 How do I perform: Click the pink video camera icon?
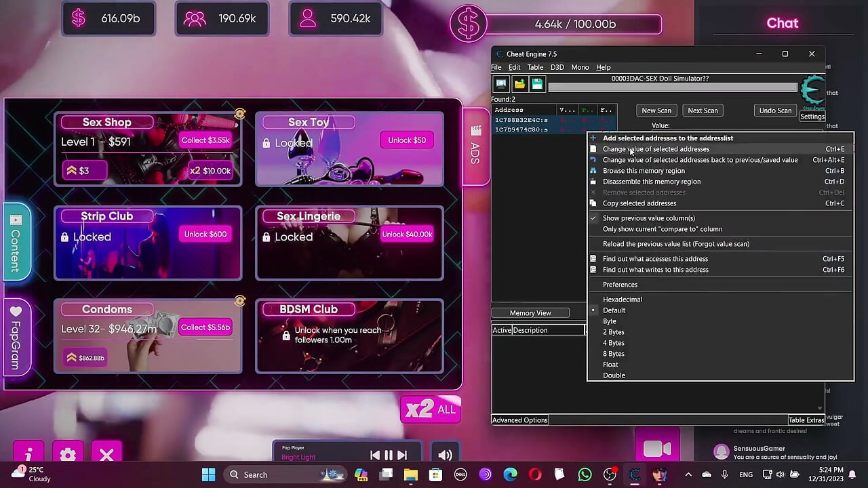[657, 449]
